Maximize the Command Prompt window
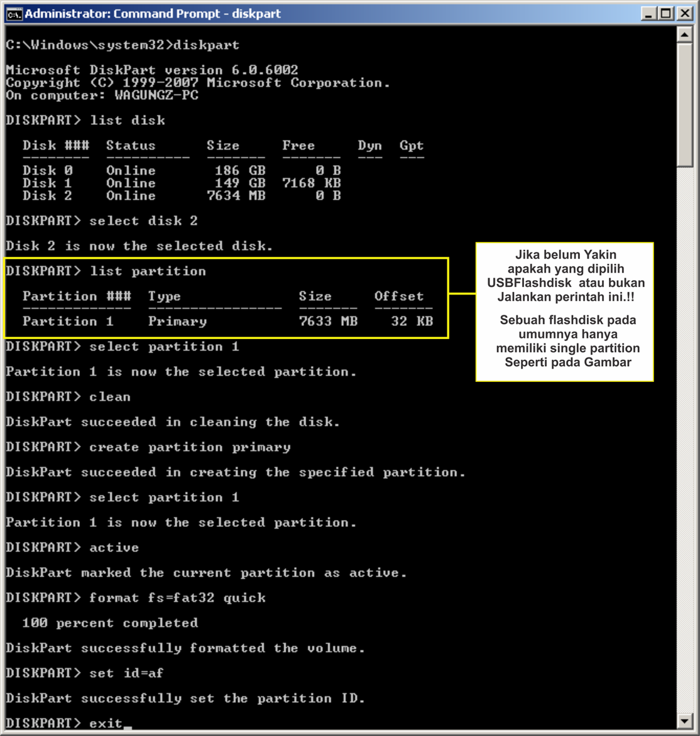 (666, 14)
